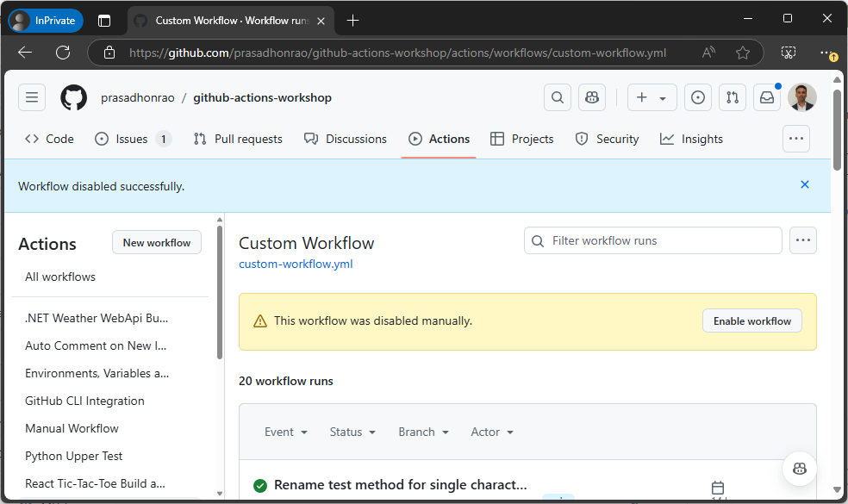View site information lock icon

point(109,53)
